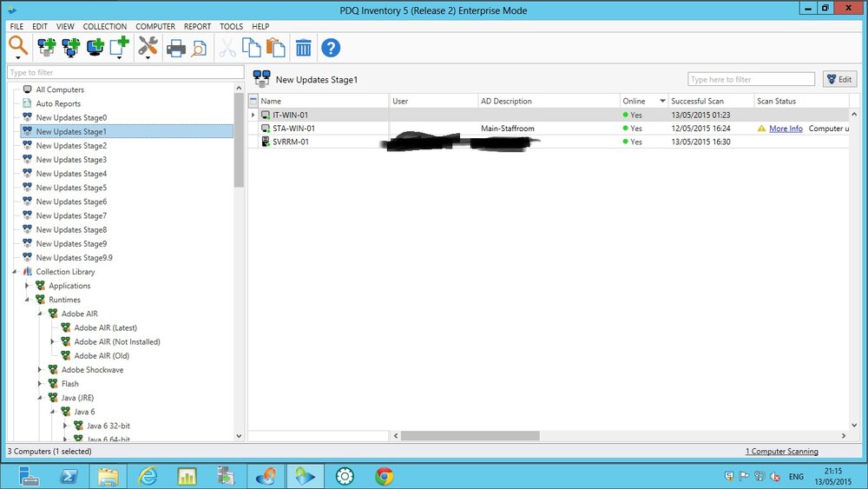Image resolution: width=868 pixels, height=489 pixels.
Task: Open the VIEW menu
Action: (x=65, y=26)
